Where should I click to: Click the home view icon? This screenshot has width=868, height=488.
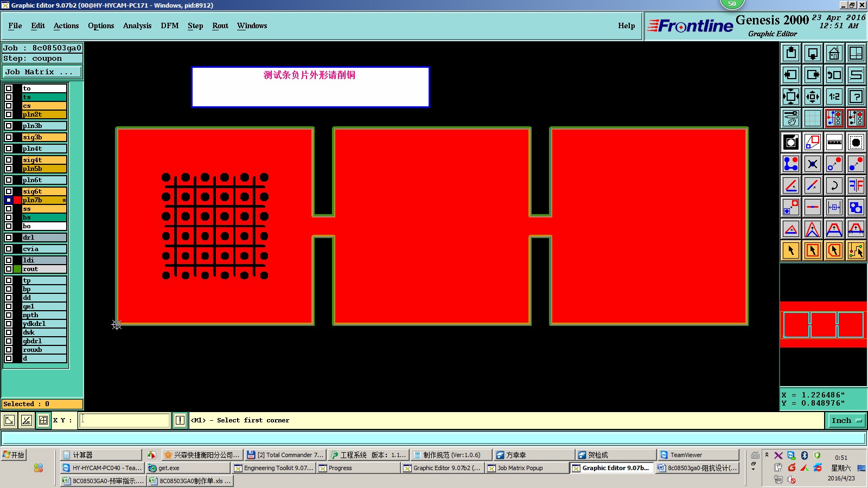pyautogui.click(x=834, y=53)
